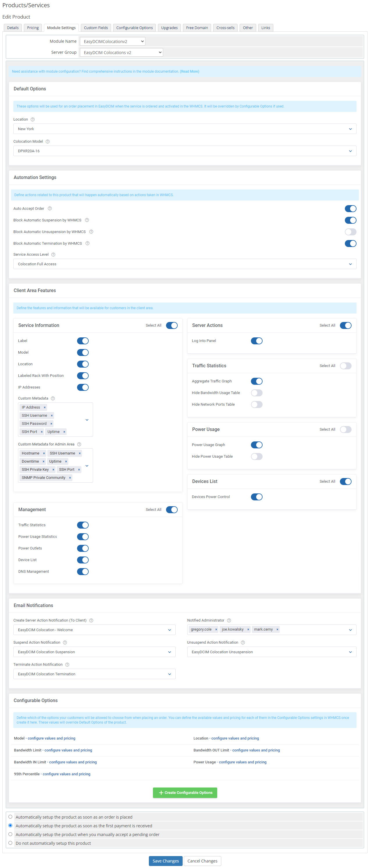Remove the IP Address metadata tag
The image size is (369, 868).
(44, 407)
